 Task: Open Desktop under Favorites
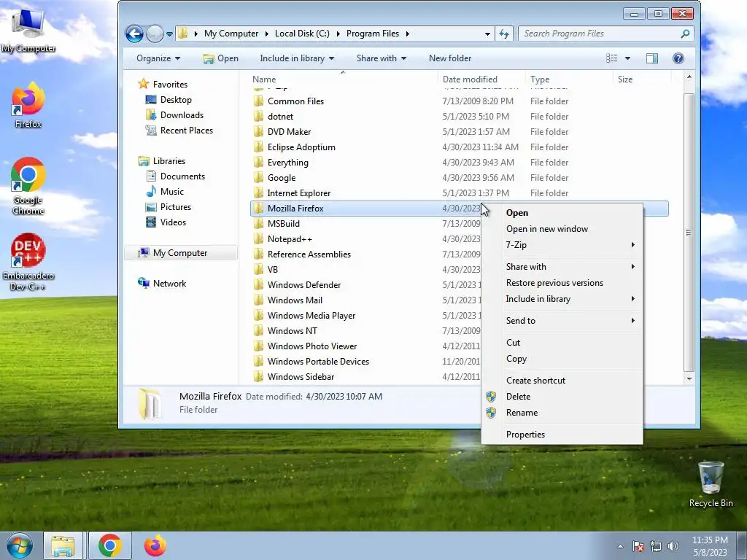point(169,99)
